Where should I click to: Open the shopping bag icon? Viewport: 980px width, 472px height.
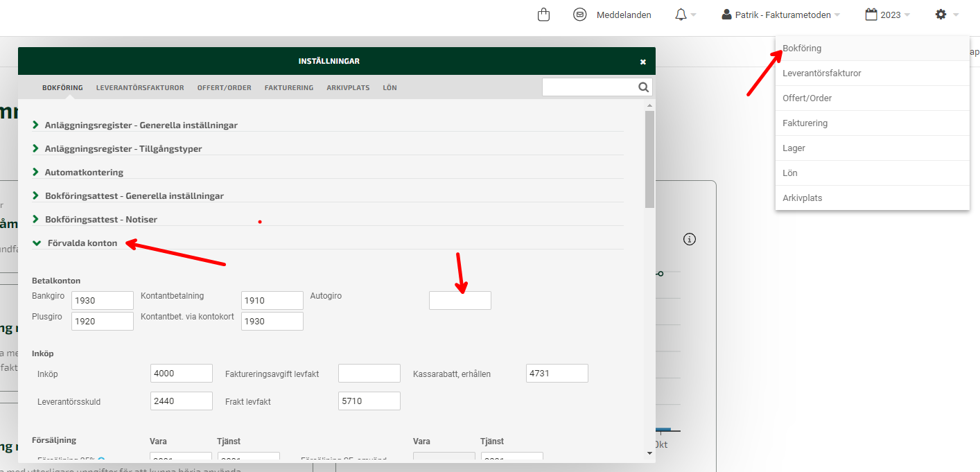(x=544, y=15)
